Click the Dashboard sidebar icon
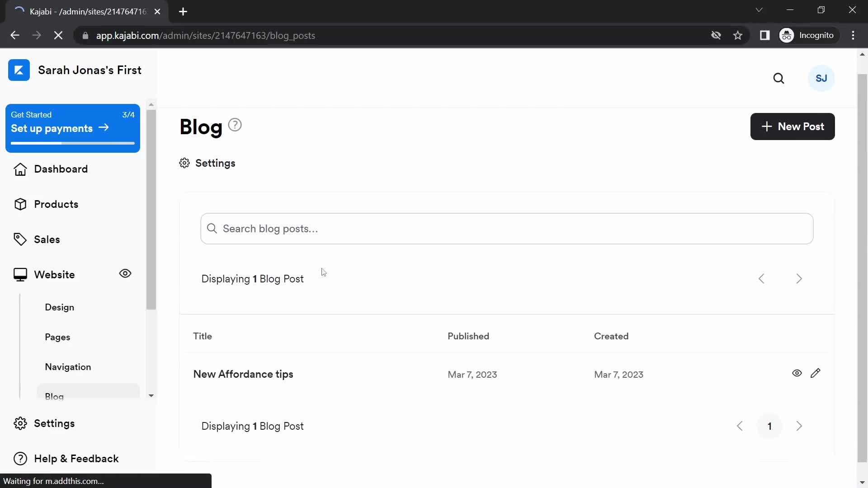868x488 pixels. pos(20,169)
